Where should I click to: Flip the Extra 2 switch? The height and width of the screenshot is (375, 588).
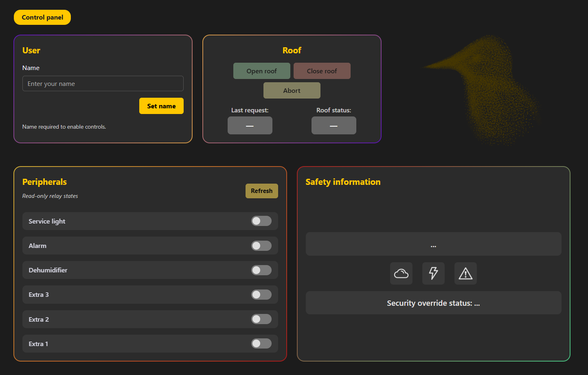coord(261,319)
